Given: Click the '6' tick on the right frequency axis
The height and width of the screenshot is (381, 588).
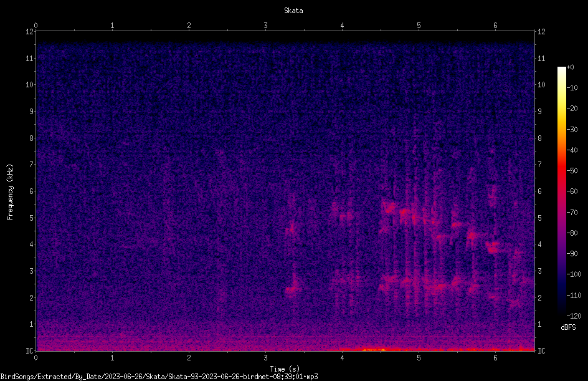Looking at the screenshot, I should [x=539, y=191].
